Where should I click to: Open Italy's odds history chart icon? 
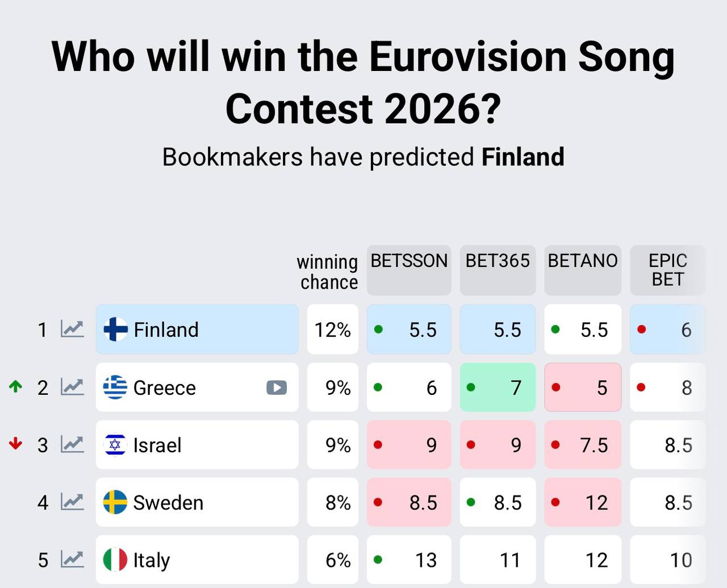tap(72, 560)
